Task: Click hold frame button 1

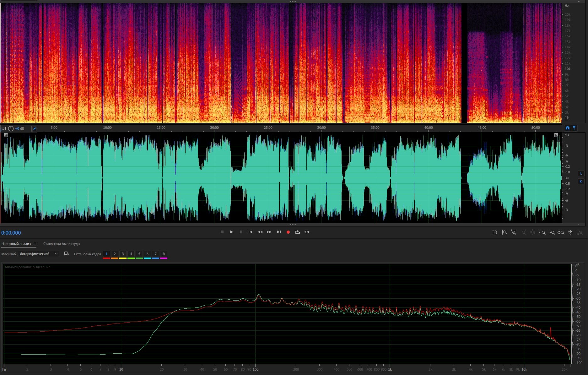Action: pyautogui.click(x=106, y=254)
